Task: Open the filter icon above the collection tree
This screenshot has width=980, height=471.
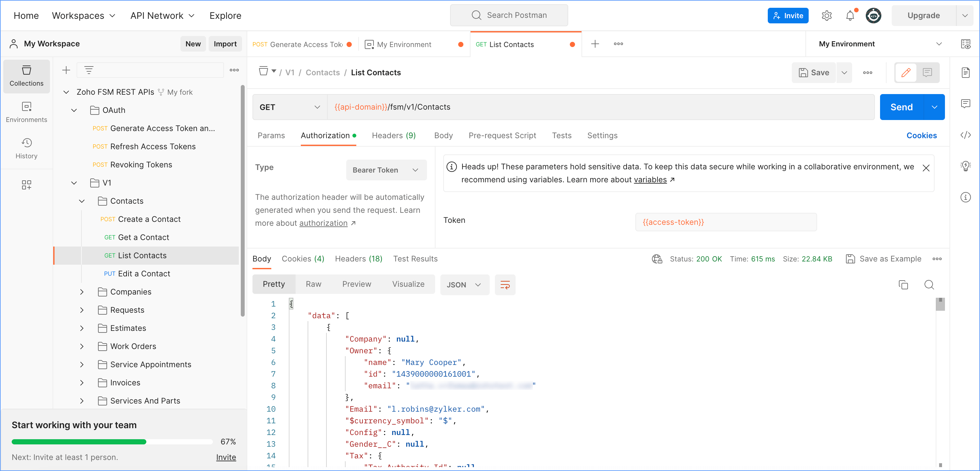Action: tap(89, 70)
